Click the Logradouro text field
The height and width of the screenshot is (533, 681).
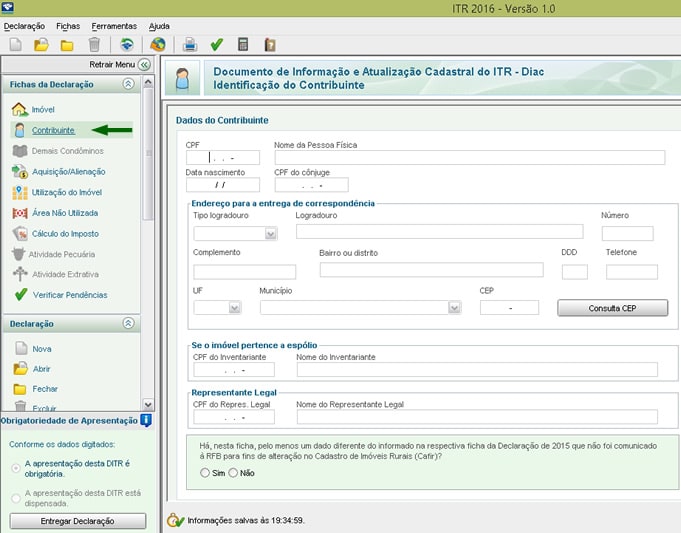pyautogui.click(x=440, y=232)
